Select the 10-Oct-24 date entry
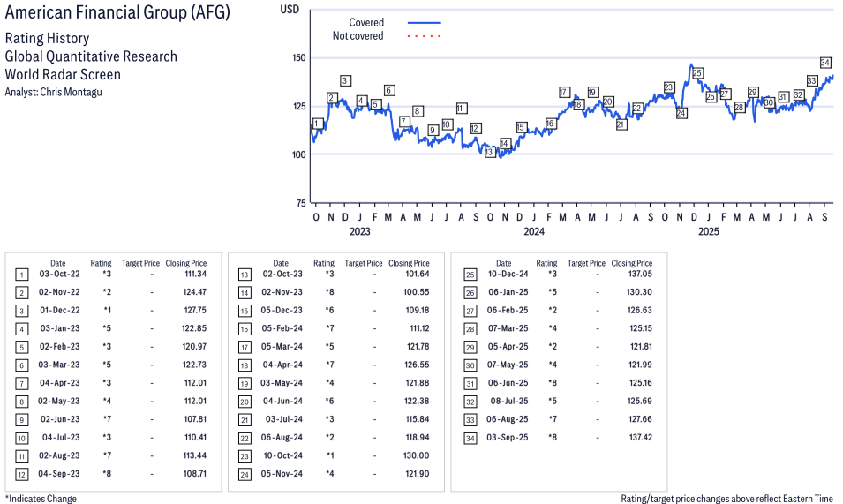843x504 pixels. (281, 455)
